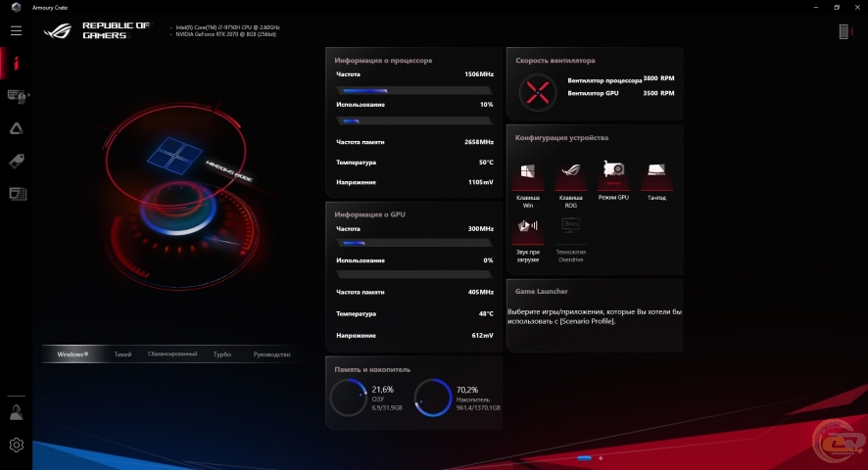Click the red fan icon in fan speed panel
Viewport: 868px width, 470px height.
tap(538, 92)
